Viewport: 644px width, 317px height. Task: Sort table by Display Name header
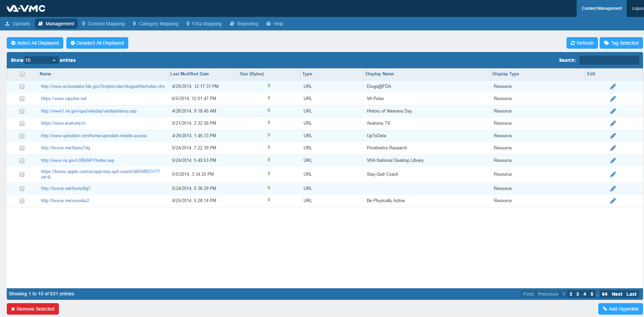pos(379,74)
